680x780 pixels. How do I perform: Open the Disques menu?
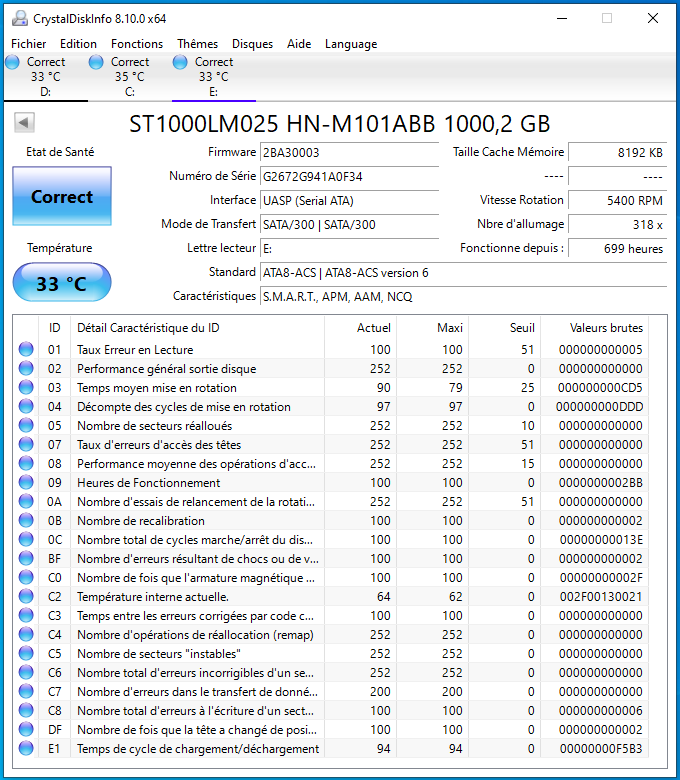point(252,44)
